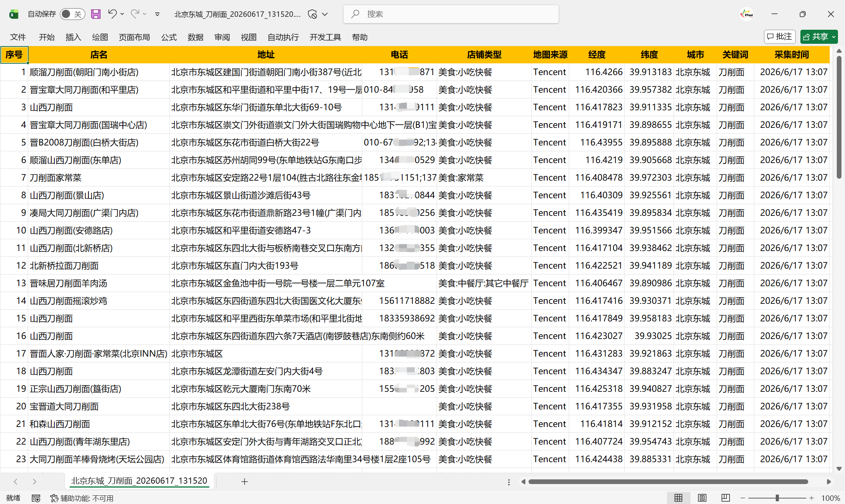Expand the 共享 button dropdown arrow

coord(834,37)
